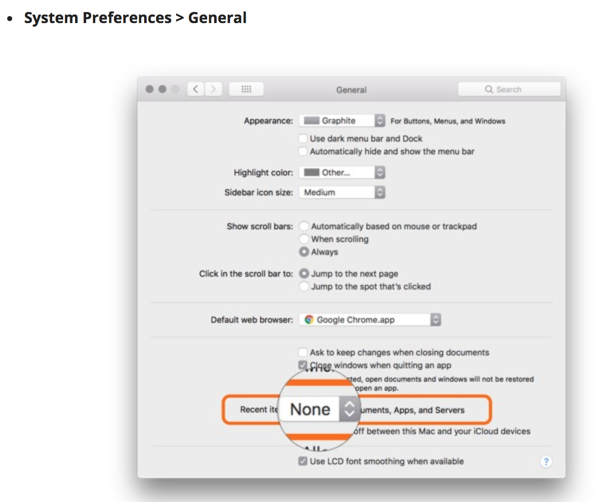Enable Use dark menu bar and Dock
This screenshot has height=502, width=602.
(x=303, y=138)
